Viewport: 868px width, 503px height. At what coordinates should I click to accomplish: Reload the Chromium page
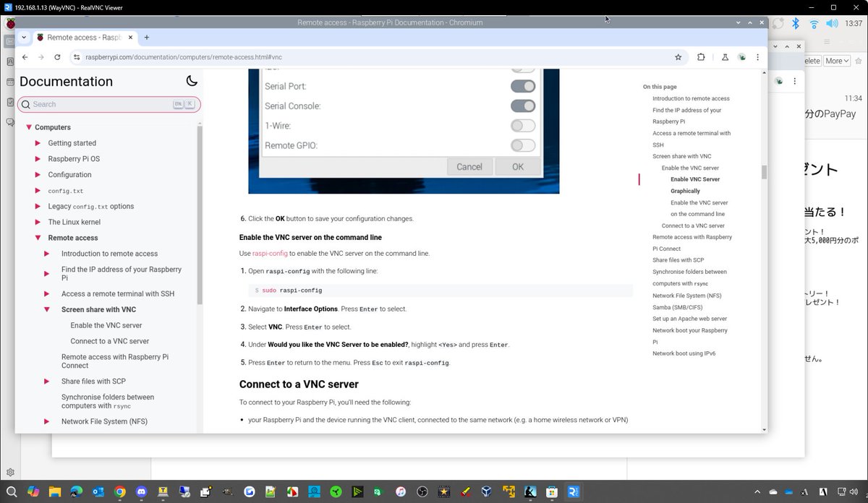[57, 57]
